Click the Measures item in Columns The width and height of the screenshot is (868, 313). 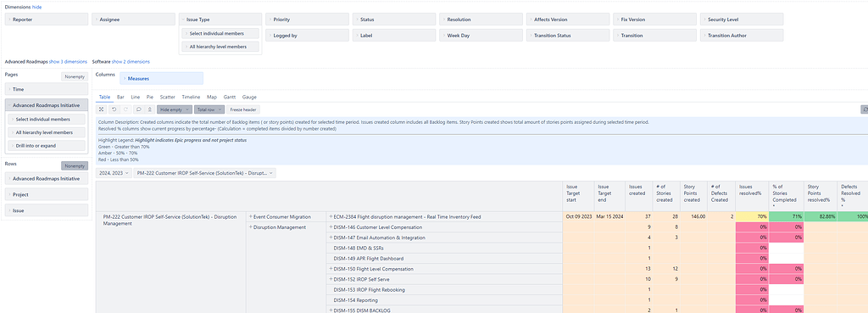pos(162,79)
